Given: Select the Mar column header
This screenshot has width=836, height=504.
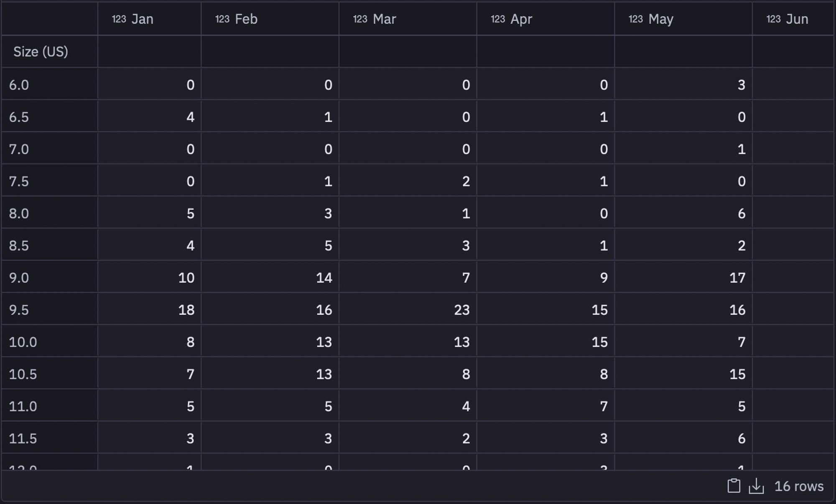Looking at the screenshot, I should (408, 19).
